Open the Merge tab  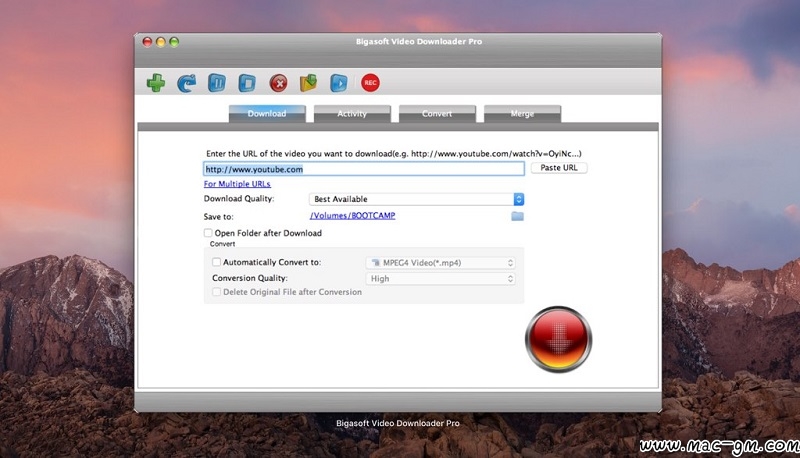(522, 113)
